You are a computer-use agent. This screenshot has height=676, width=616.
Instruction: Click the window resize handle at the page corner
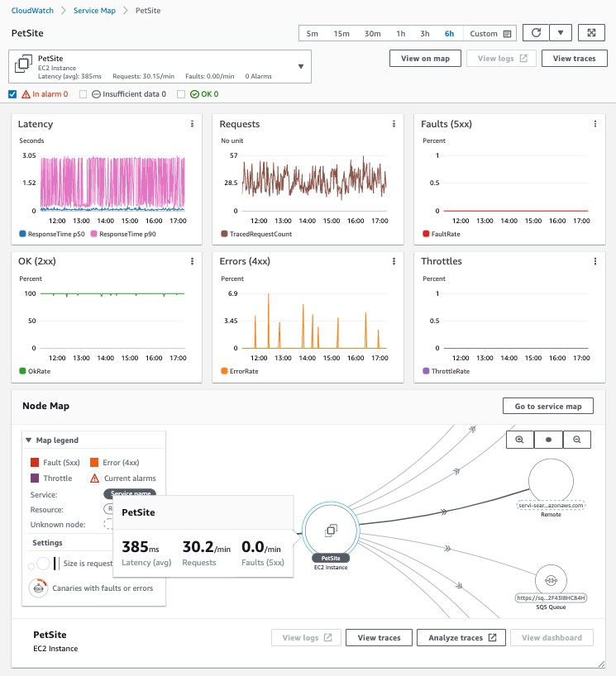coord(602,664)
